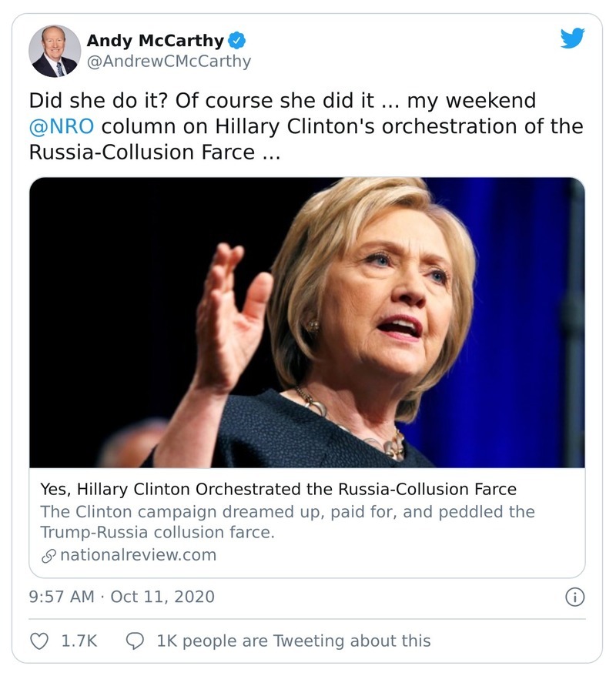Click the Twitter bird logo
The width and height of the screenshot is (616, 676).
point(572,38)
